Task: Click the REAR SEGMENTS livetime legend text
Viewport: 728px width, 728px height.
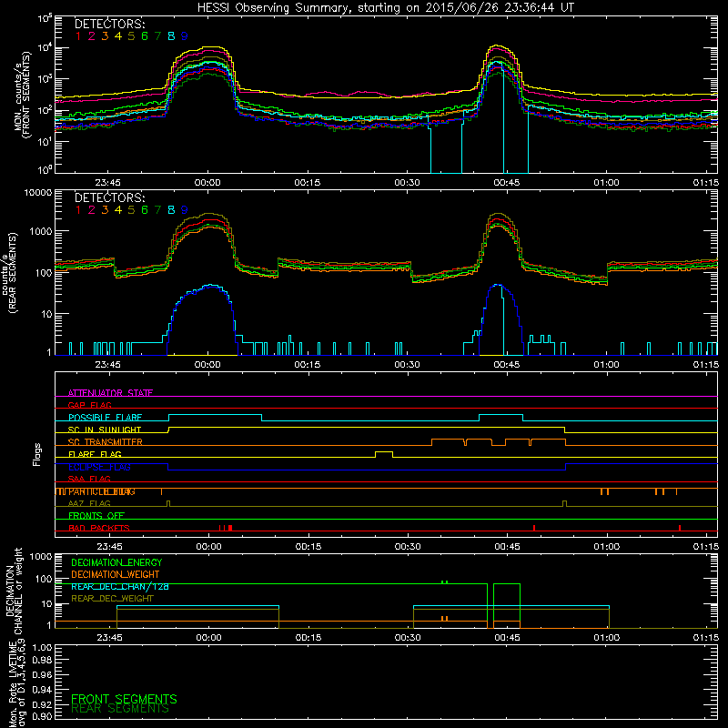Action: 120,709
